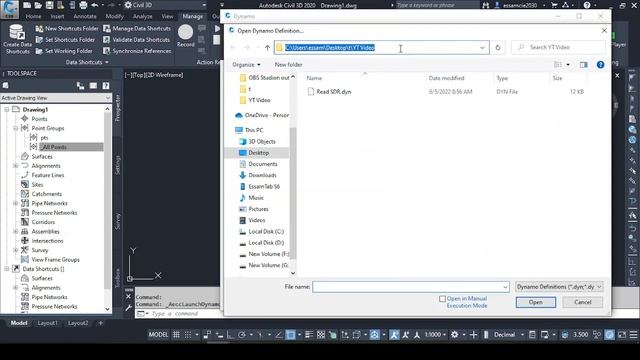Select This PC in navigation pane

click(x=254, y=130)
